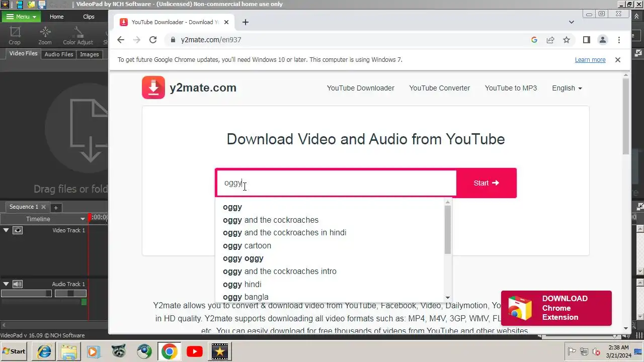Open the YouTube Downloader link
This screenshot has width=644, height=362.
(x=361, y=88)
